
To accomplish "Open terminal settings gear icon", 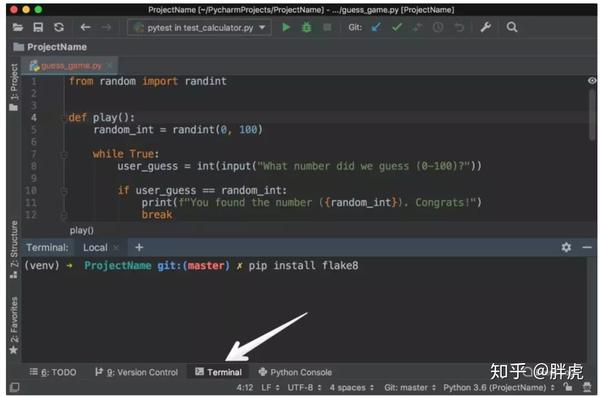I will pyautogui.click(x=566, y=247).
